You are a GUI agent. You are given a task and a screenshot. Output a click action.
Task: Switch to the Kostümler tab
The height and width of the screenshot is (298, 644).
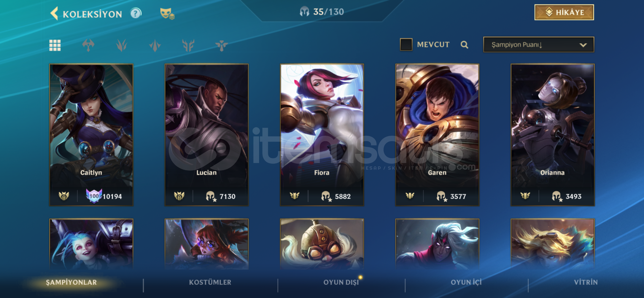tap(210, 282)
